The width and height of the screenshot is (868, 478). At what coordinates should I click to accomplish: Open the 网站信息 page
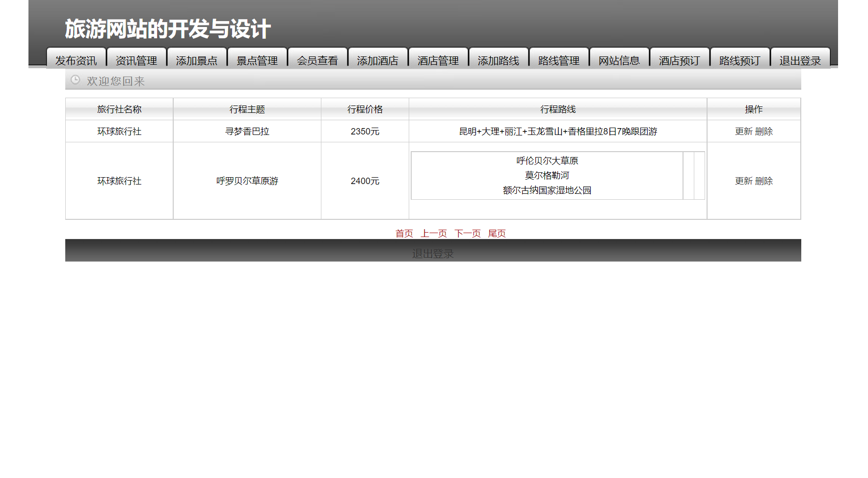(619, 60)
